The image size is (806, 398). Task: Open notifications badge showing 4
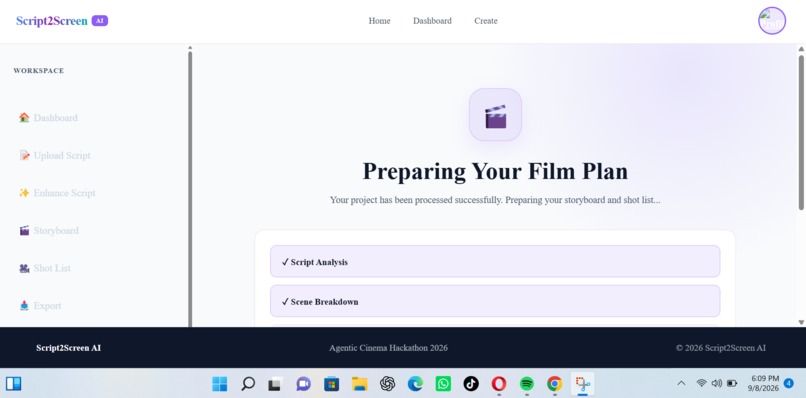[x=789, y=383]
